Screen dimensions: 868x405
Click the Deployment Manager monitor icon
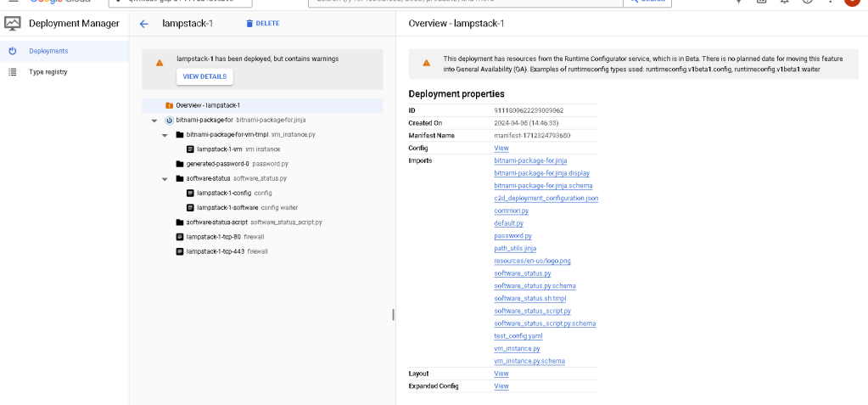coord(12,23)
